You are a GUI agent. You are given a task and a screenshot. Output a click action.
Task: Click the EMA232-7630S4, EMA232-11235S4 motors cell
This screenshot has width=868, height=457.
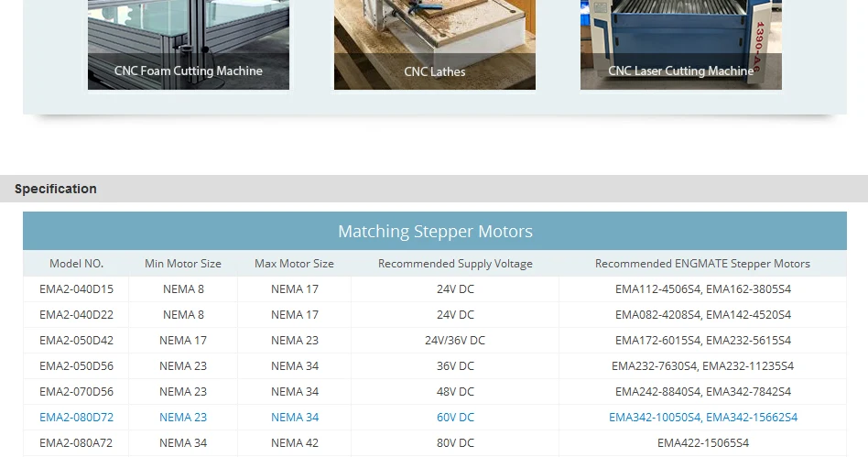(x=703, y=365)
